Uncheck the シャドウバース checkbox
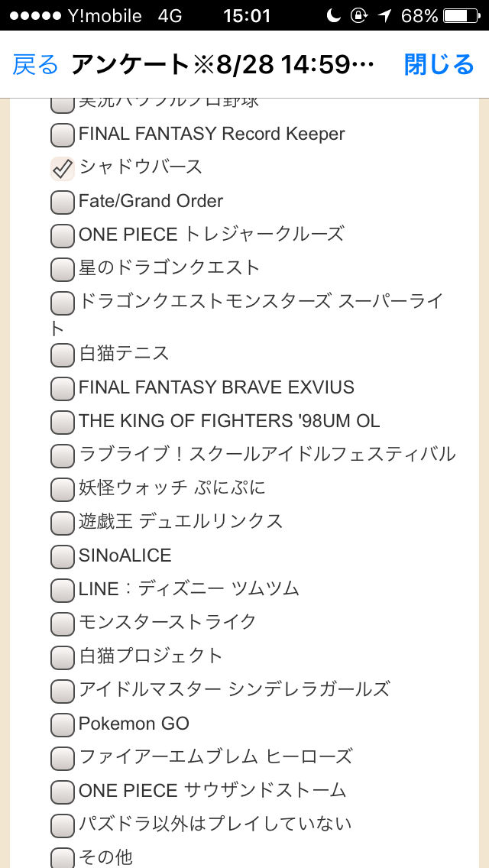The width and height of the screenshot is (489, 868). coord(63,168)
